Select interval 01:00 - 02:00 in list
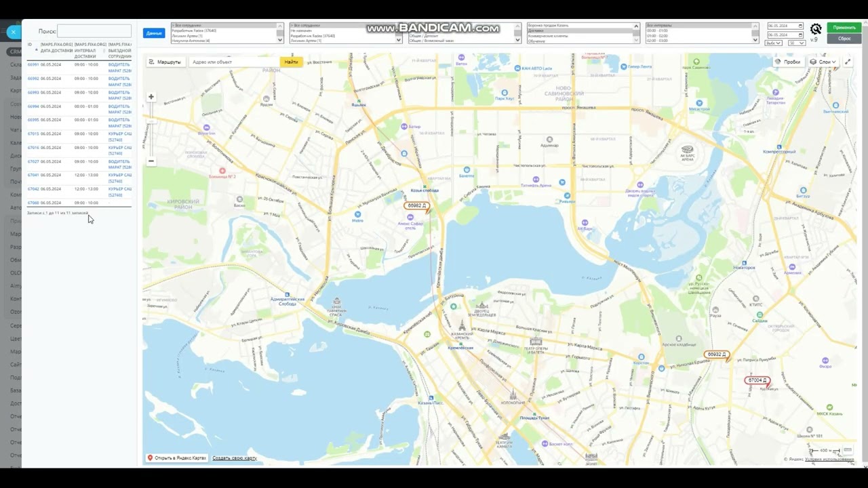 coord(699,36)
